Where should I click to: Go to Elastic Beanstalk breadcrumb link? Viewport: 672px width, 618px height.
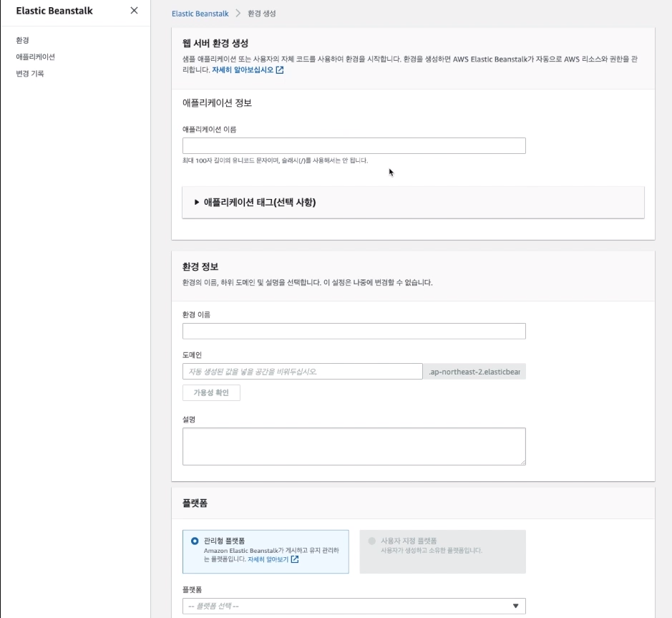(200, 14)
